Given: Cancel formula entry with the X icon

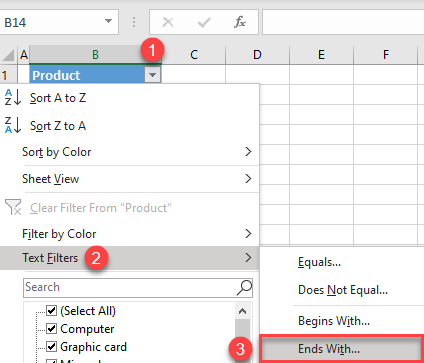Looking at the screenshot, I should pyautogui.click(x=168, y=22).
